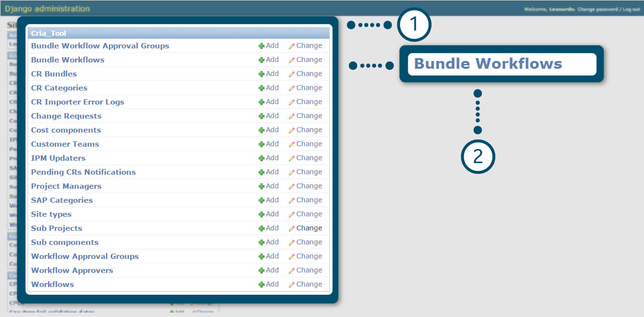Select the Site types model

[51, 214]
